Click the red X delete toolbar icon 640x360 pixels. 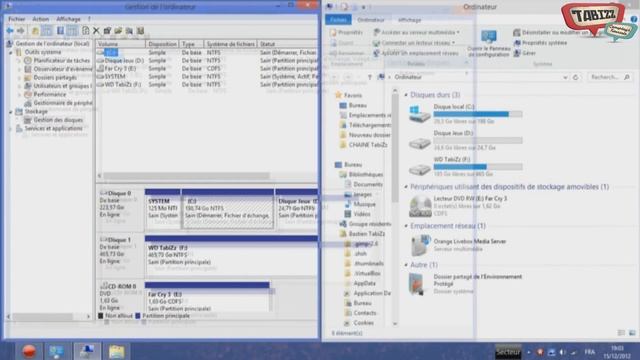click(x=96, y=31)
